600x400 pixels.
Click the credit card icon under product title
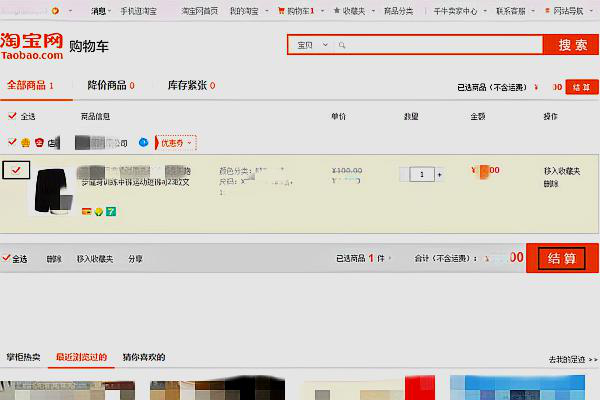click(87, 211)
